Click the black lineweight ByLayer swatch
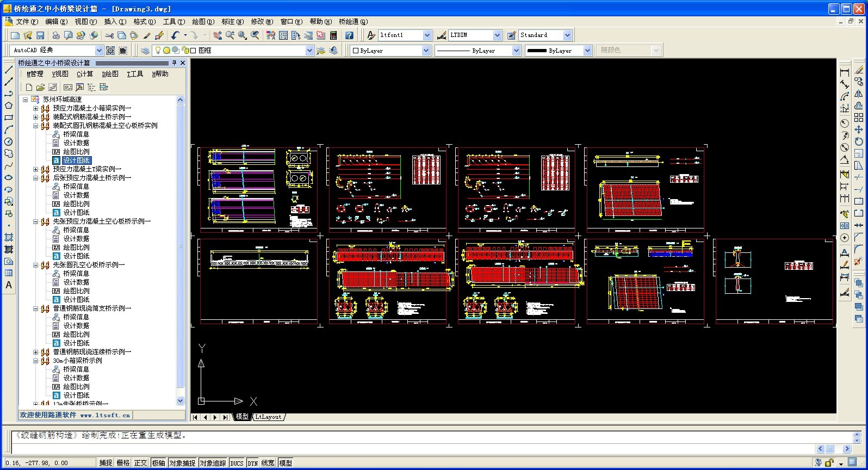 tap(537, 51)
